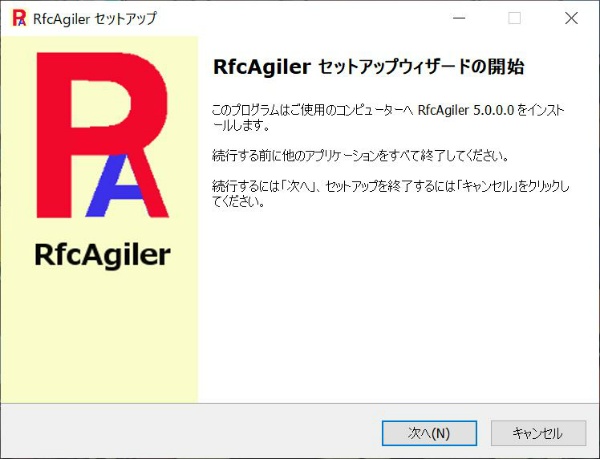Click text beginning "続行するには「次へ」"
Viewport: 600px width, 459px height.
[x=391, y=194]
